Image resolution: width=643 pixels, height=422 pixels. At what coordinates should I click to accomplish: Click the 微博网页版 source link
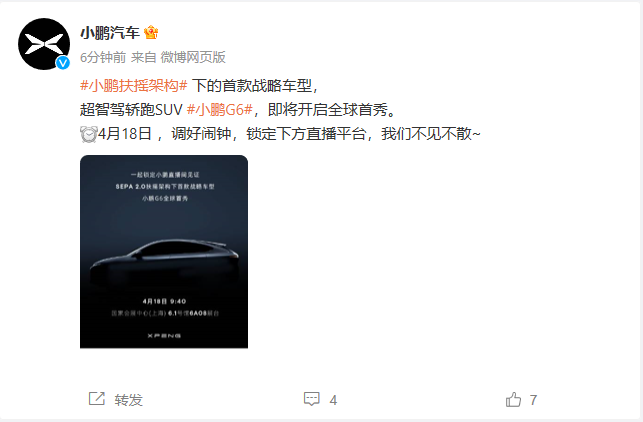point(193,57)
